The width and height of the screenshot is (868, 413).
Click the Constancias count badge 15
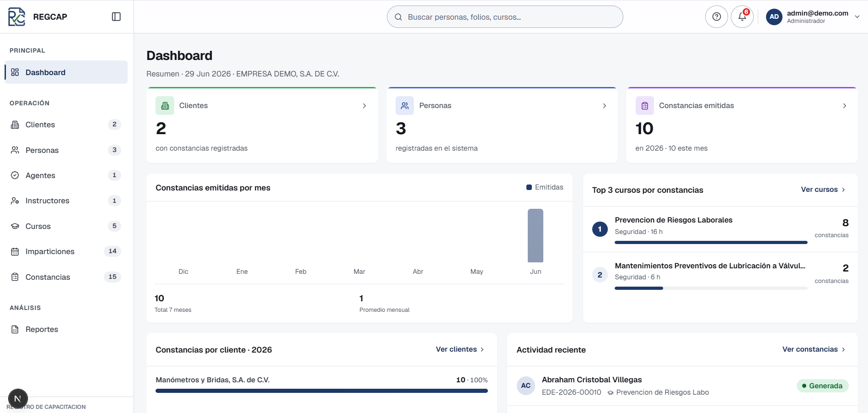point(113,277)
